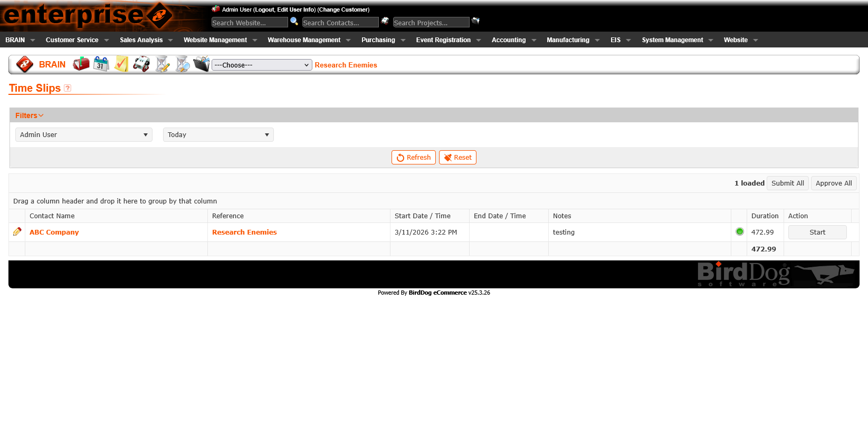This screenshot has width=868, height=447.
Task: Click the yellow checkmark tasks icon
Action: pyautogui.click(x=121, y=64)
